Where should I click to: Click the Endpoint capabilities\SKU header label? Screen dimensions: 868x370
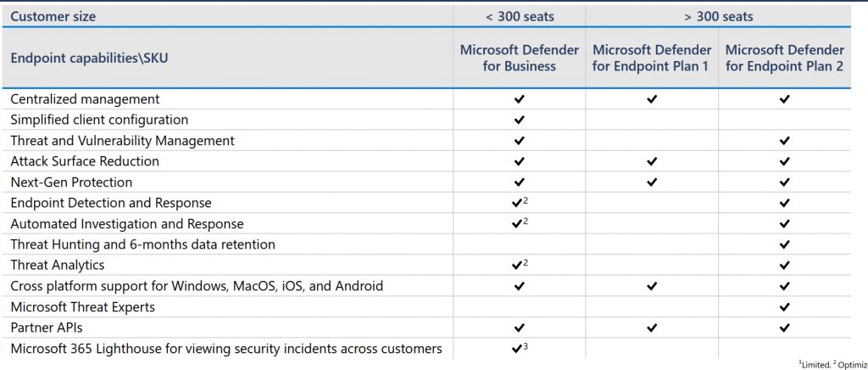tap(93, 59)
